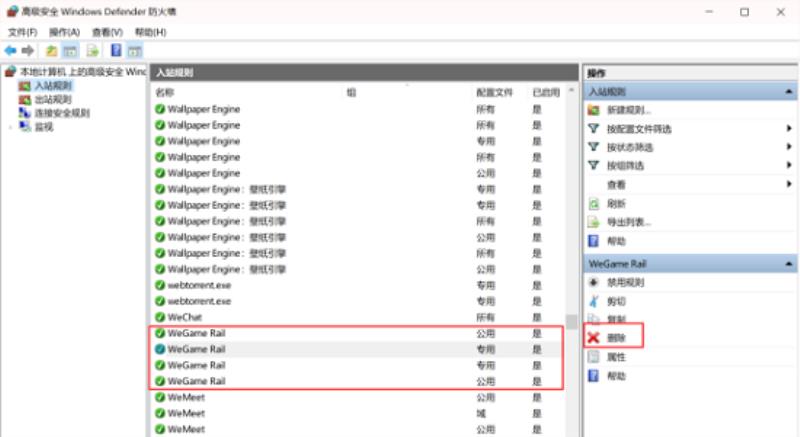
Task: Sort by the 已启用 column header
Action: [x=546, y=92]
